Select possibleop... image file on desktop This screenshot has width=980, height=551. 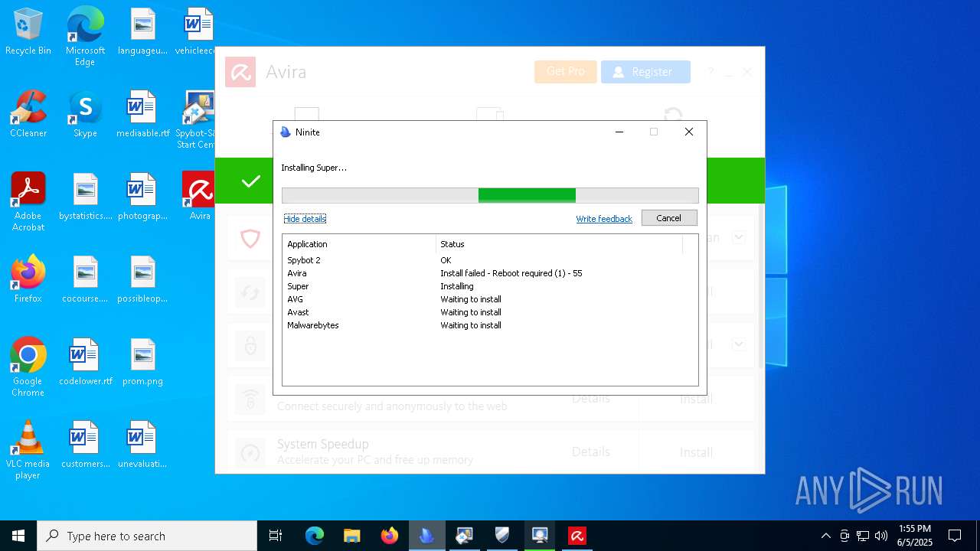point(142,280)
